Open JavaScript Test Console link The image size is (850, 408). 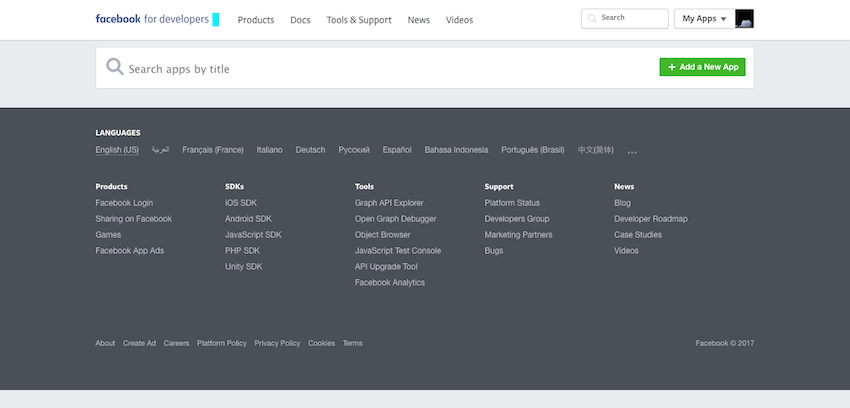[x=398, y=251]
